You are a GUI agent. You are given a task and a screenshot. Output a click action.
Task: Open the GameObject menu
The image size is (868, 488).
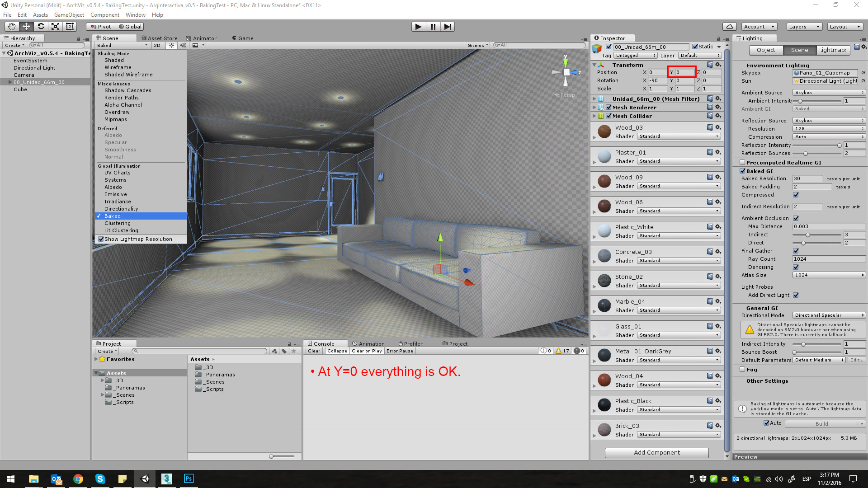coord(69,15)
